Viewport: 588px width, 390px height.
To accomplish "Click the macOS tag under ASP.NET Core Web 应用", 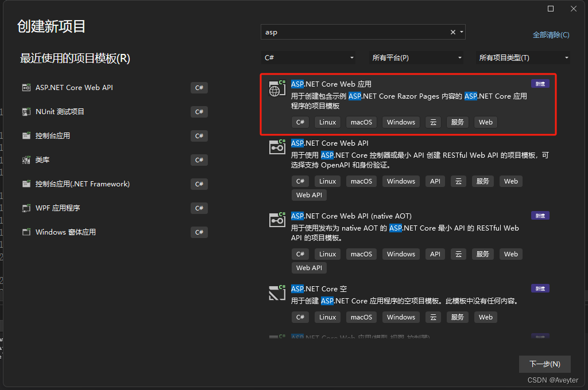I will coord(361,122).
